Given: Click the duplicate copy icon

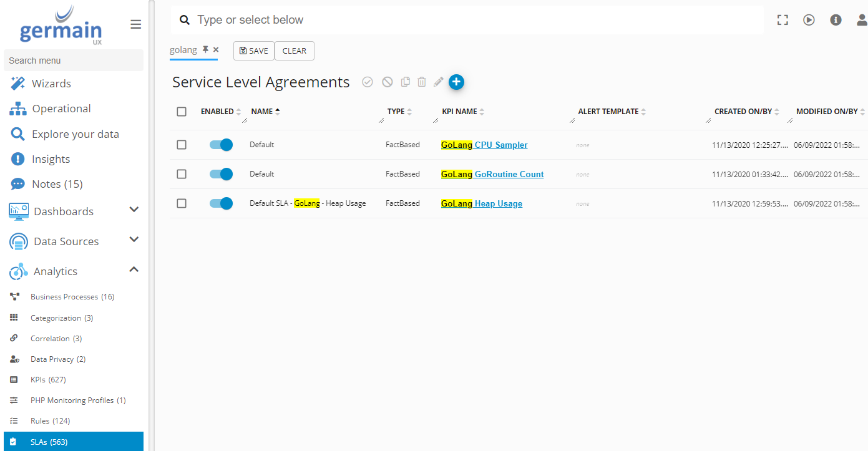Looking at the screenshot, I should [406, 82].
